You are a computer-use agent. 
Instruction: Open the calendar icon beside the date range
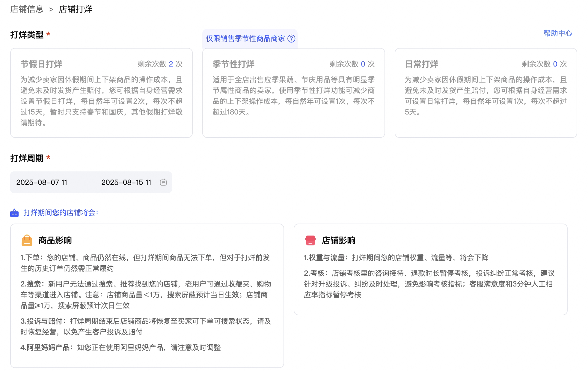click(x=163, y=182)
